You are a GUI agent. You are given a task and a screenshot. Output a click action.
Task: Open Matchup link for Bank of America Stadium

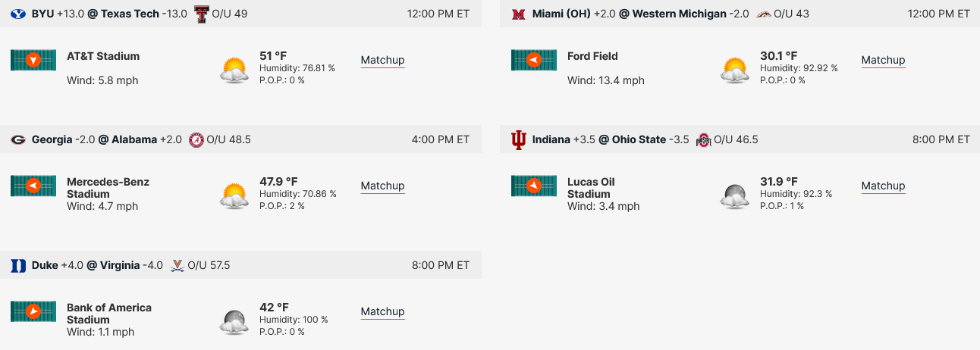(382, 311)
